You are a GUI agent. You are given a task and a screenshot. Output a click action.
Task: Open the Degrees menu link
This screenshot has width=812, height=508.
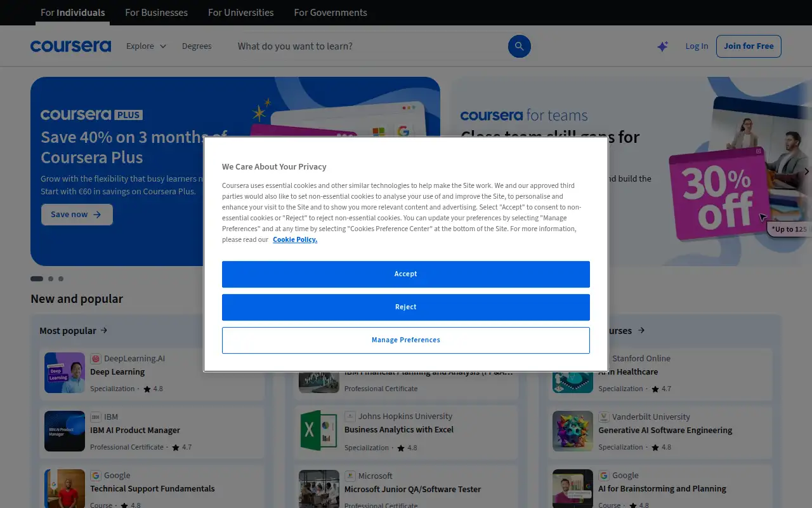197,46
